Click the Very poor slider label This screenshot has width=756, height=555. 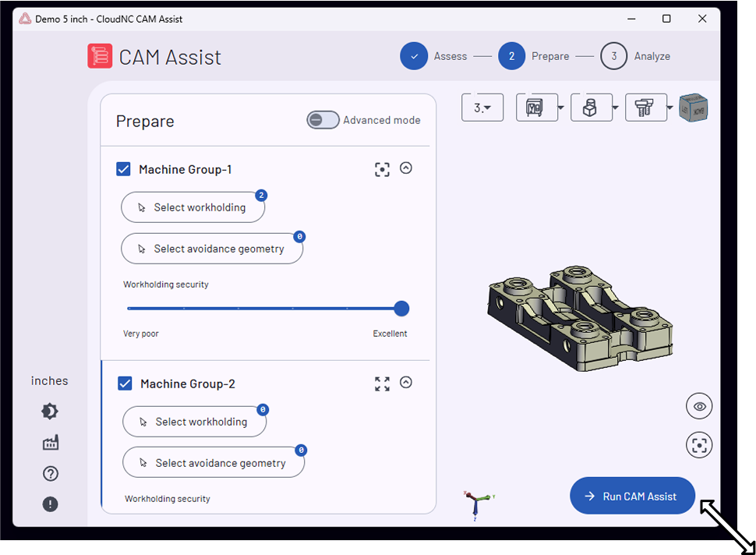point(141,334)
